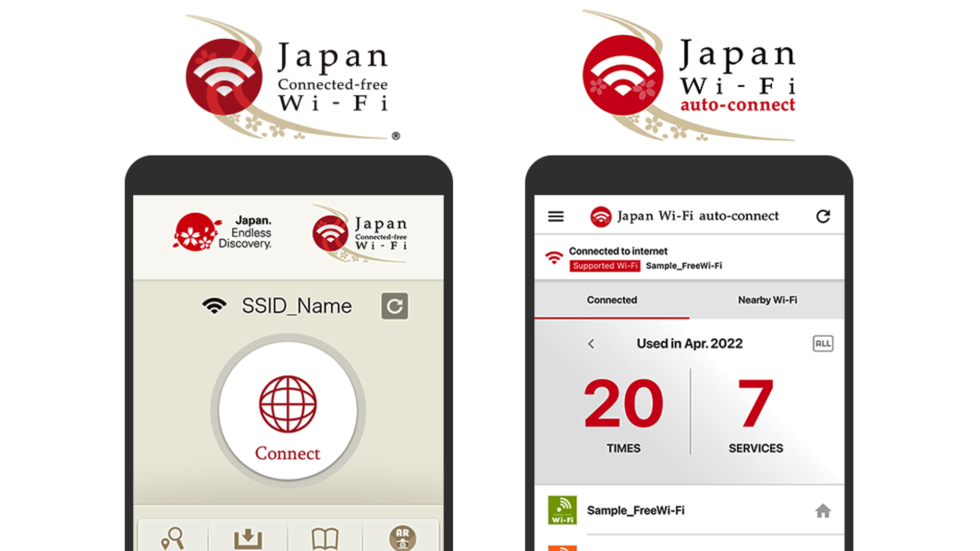
Task: Go to previous month with left chevron
Action: point(591,344)
